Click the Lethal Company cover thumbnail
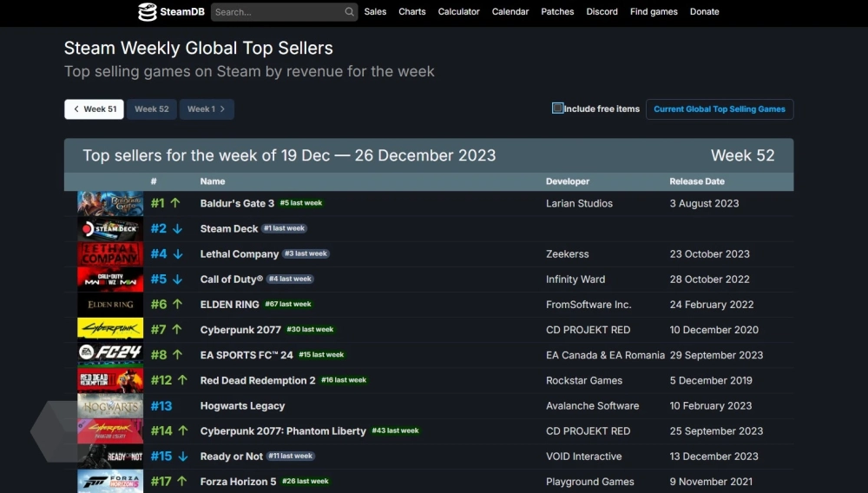The image size is (868, 493). coord(110,253)
